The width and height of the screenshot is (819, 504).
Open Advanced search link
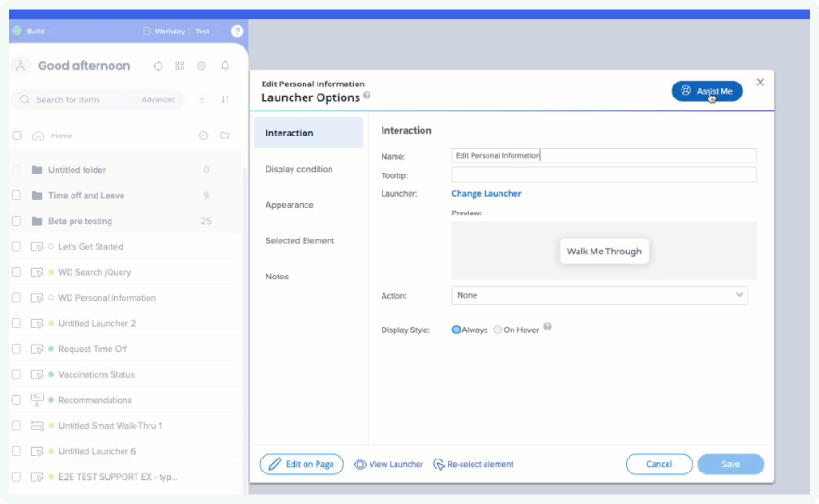coord(159,99)
